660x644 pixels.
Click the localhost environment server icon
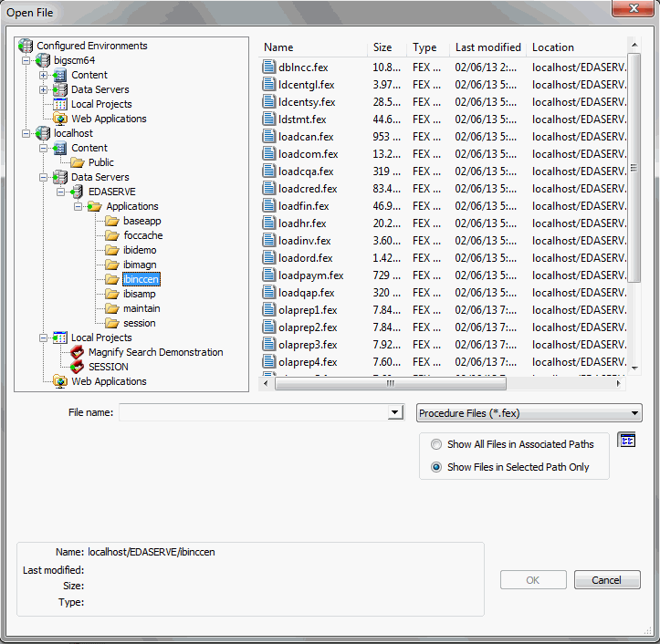pos(43,133)
